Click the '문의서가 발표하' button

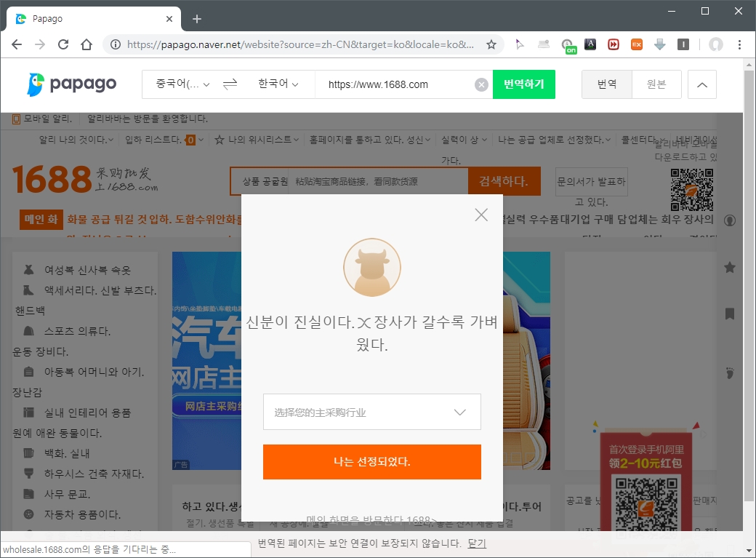(591, 182)
